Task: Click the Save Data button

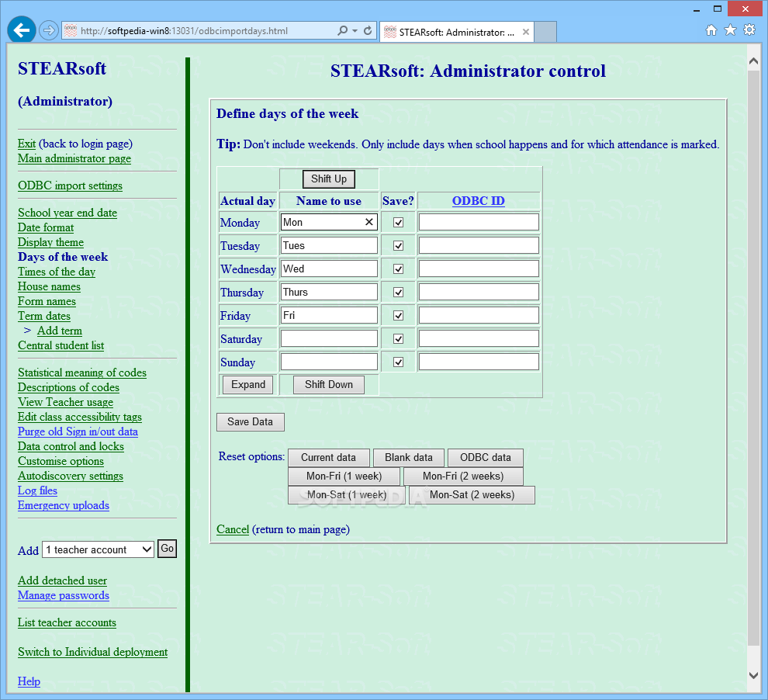Action: click(251, 421)
